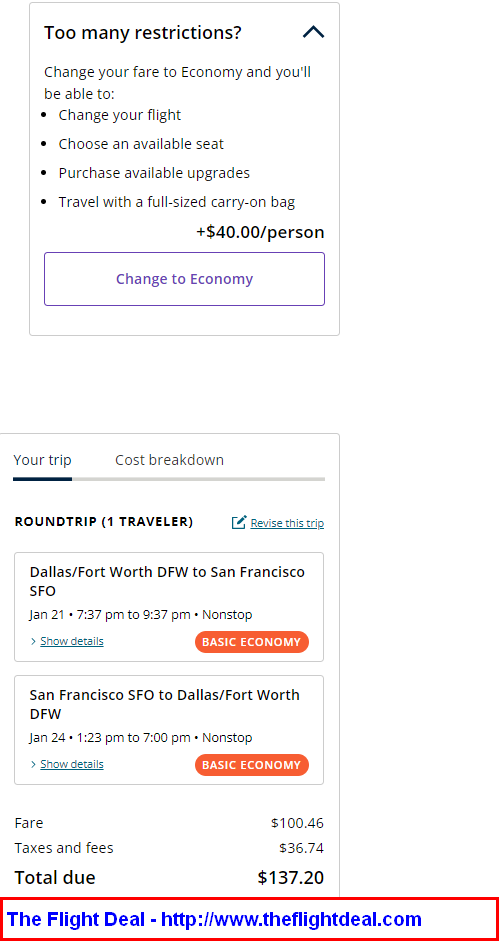Click the $36.74 taxes and fees amount
Image resolution: width=499 pixels, height=941 pixels.
coord(301,848)
